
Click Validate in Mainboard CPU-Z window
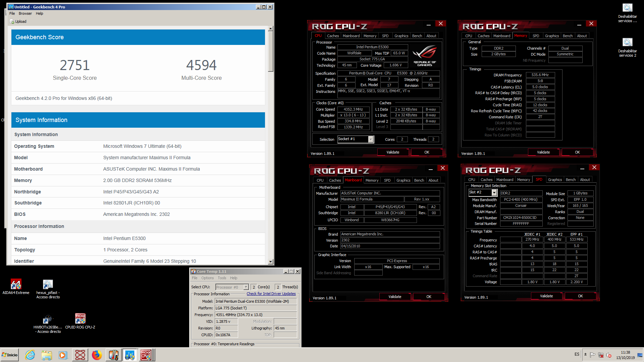[395, 297]
